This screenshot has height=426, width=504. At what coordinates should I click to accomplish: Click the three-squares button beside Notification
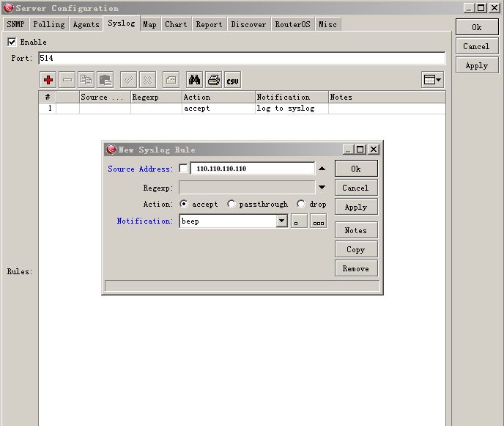pos(318,221)
